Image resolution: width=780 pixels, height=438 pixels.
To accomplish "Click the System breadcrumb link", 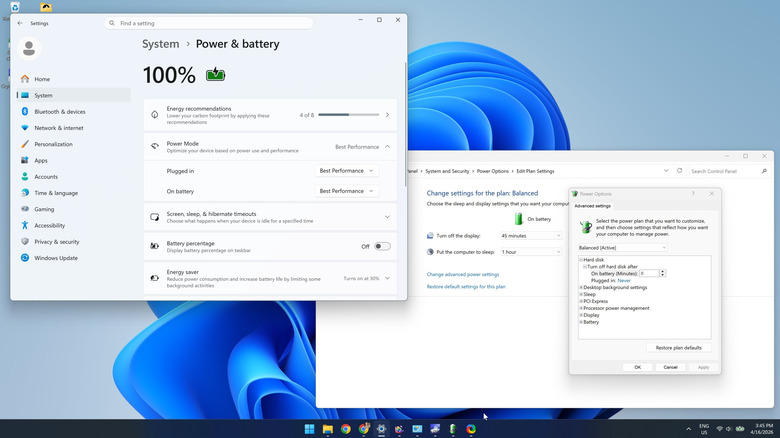I will pos(160,44).
